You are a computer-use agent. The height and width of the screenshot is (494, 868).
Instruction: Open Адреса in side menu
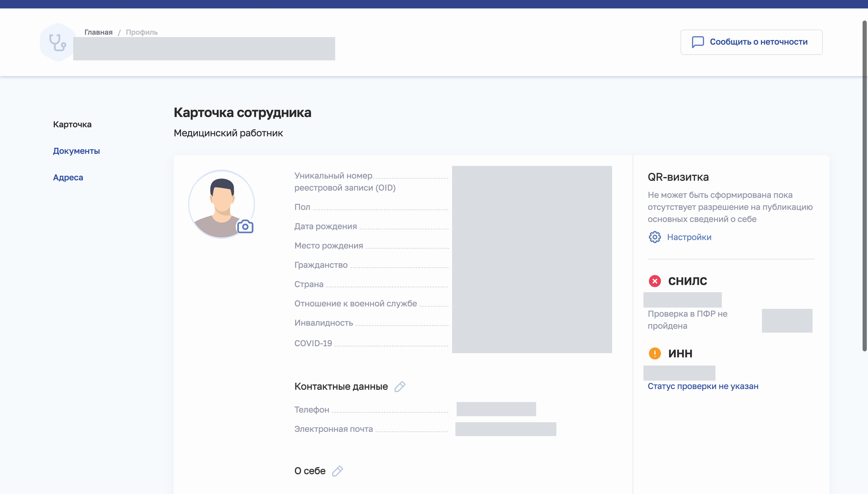click(68, 177)
